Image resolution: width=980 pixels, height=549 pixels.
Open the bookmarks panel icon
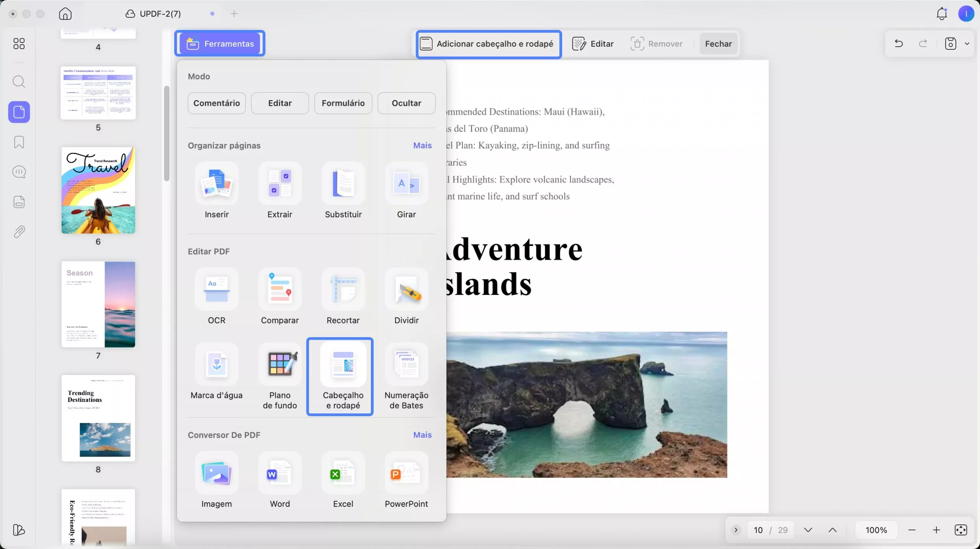coord(19,142)
